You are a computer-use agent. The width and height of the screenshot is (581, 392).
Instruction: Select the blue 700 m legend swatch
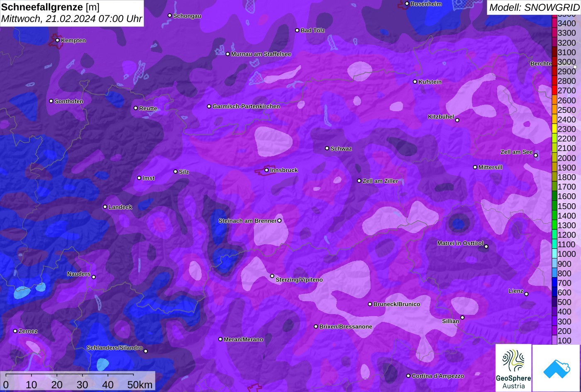554,283
